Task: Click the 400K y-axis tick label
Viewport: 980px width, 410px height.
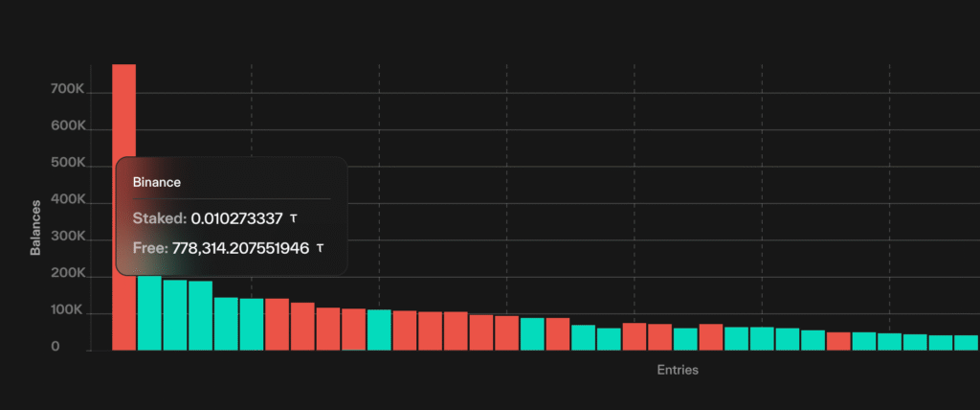Action: 67,202
